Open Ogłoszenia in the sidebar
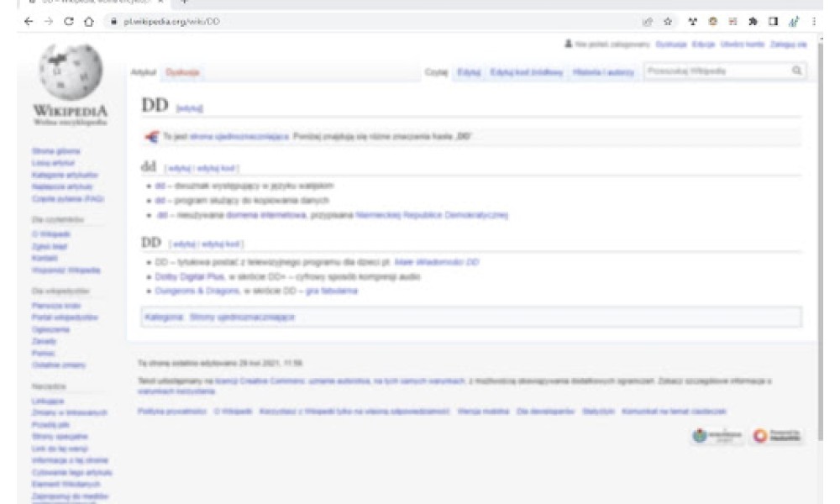Screen dimensions: 840x504 tap(51, 329)
